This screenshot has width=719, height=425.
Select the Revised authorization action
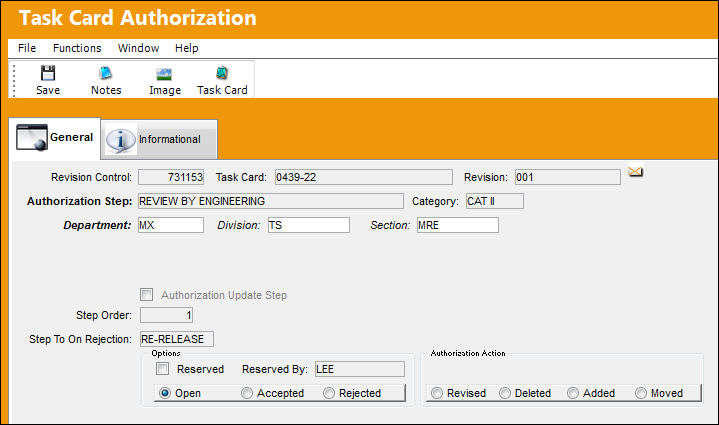click(437, 393)
